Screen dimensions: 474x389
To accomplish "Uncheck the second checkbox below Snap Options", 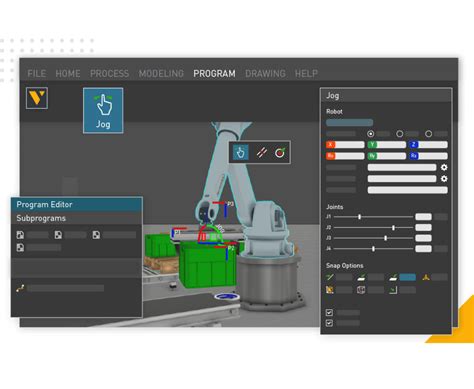I will 329,323.
